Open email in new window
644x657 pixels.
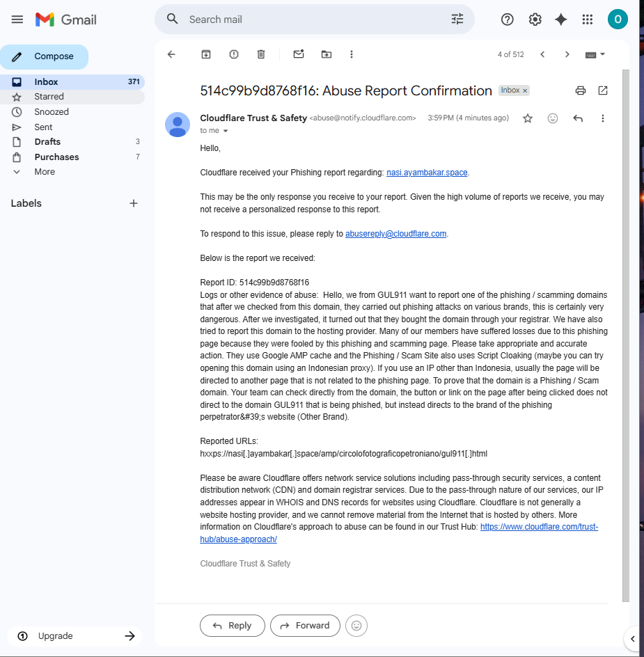tap(603, 90)
